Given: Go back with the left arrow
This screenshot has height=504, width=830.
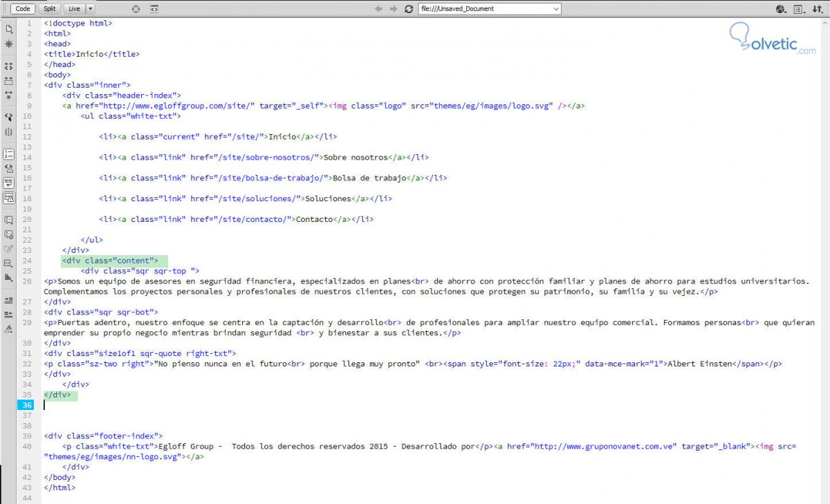Looking at the screenshot, I should [378, 9].
